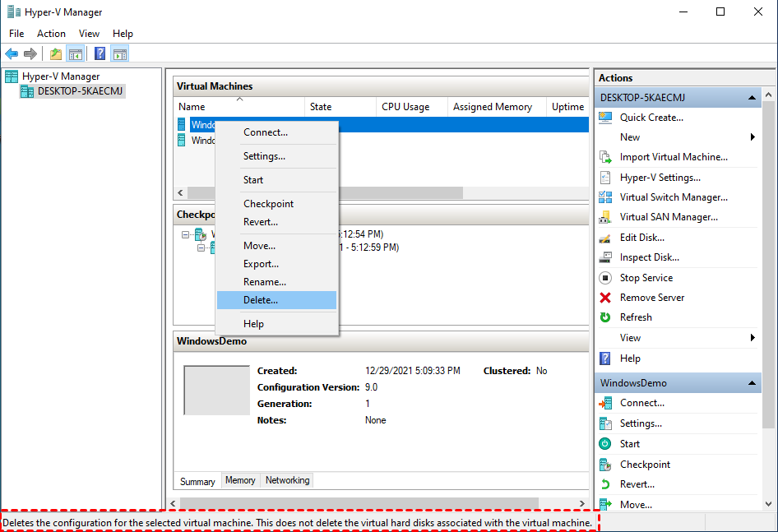778x532 pixels.
Task: Open the View menu in menu bar
Action: (89, 34)
